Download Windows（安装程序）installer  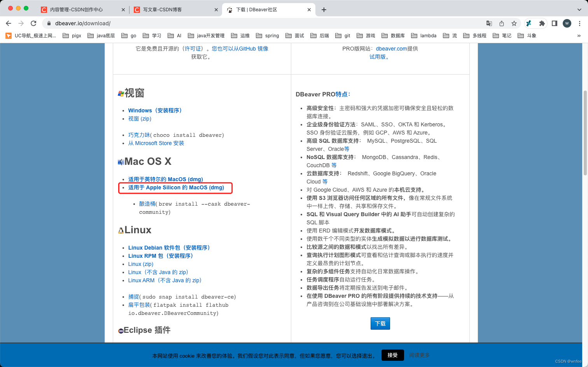pyautogui.click(x=155, y=110)
